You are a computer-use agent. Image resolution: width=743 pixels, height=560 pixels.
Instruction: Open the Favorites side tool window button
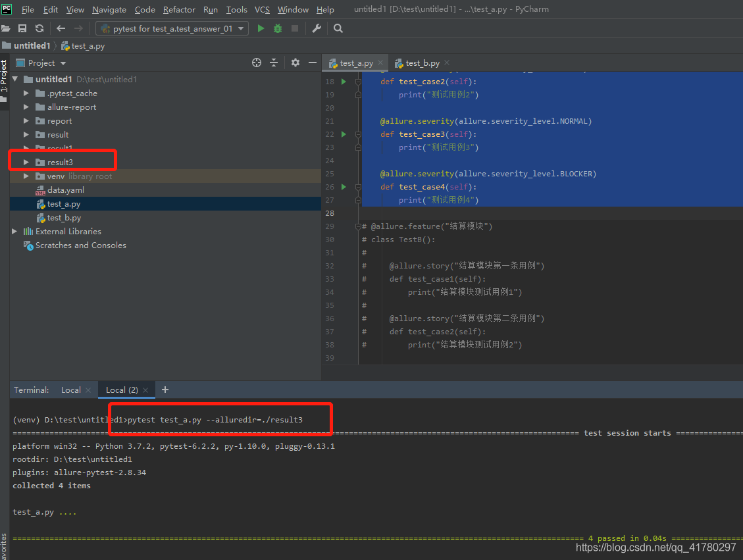click(x=4, y=547)
